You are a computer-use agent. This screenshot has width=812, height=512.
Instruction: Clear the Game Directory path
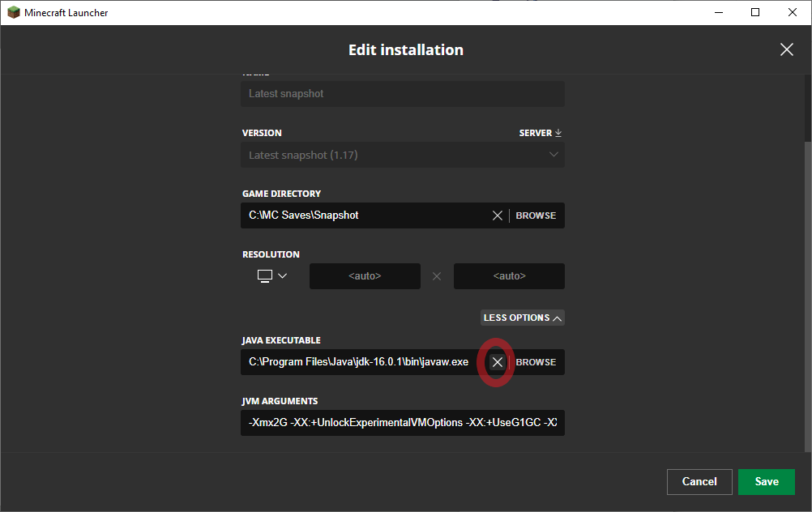(x=497, y=215)
